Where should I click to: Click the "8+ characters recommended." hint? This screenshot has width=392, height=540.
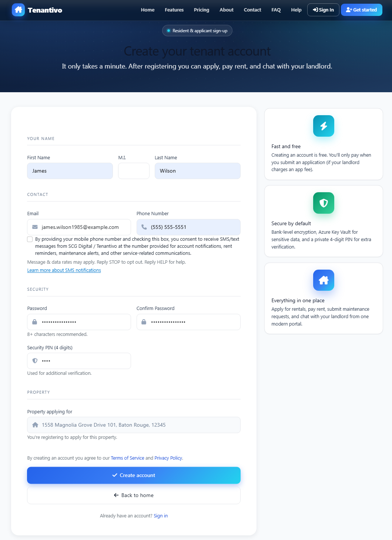57,334
